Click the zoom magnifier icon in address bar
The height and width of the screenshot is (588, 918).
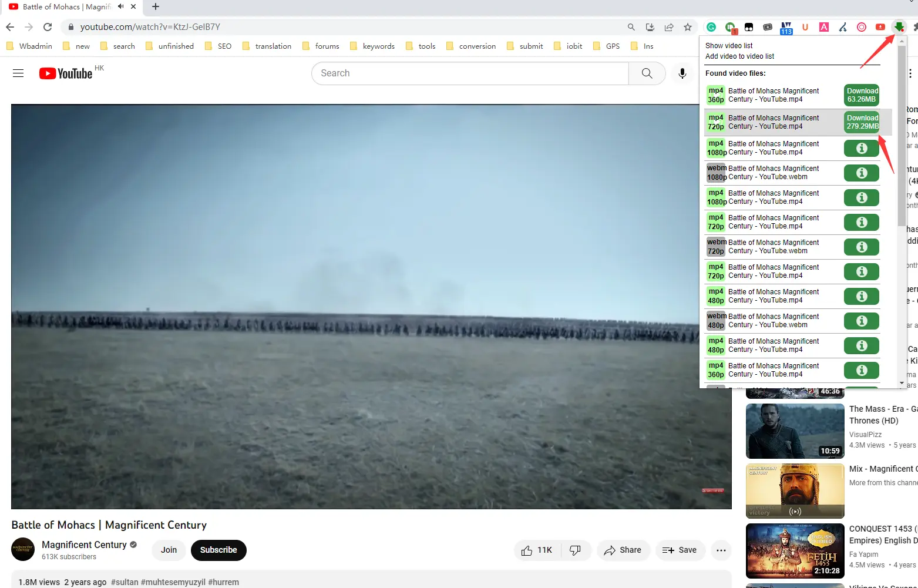(x=631, y=27)
